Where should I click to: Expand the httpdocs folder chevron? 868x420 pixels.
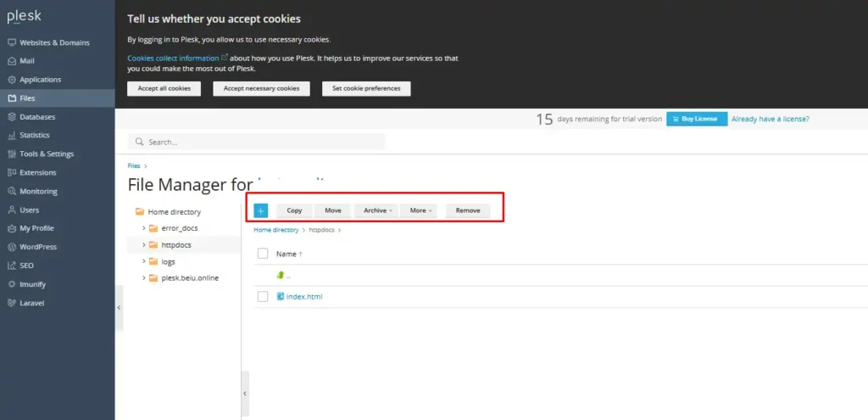(144, 244)
